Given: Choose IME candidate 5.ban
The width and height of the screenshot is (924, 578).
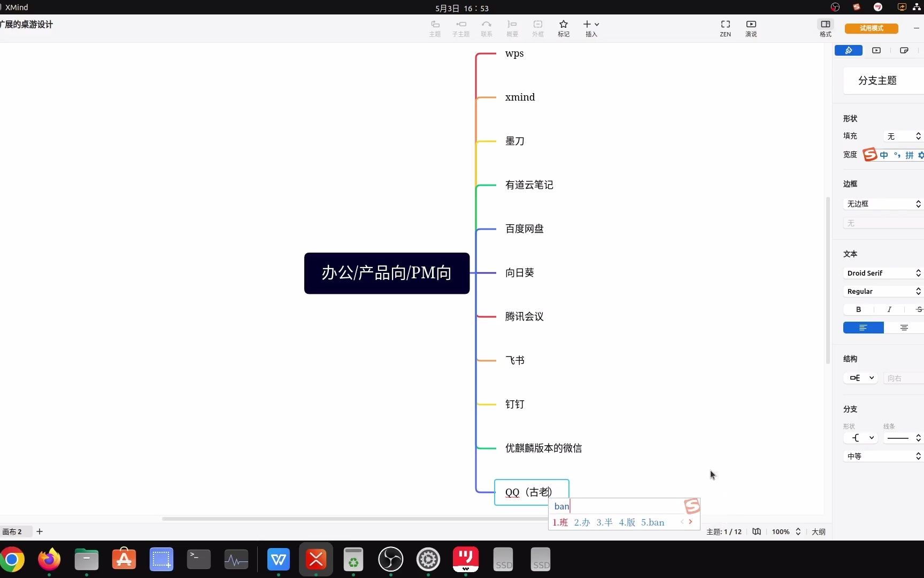Looking at the screenshot, I should [x=652, y=522].
